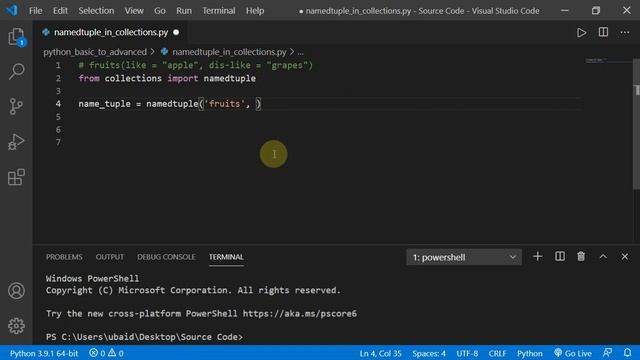Select the powershell terminal dropdown
The height and width of the screenshot is (360, 640).
tap(464, 257)
